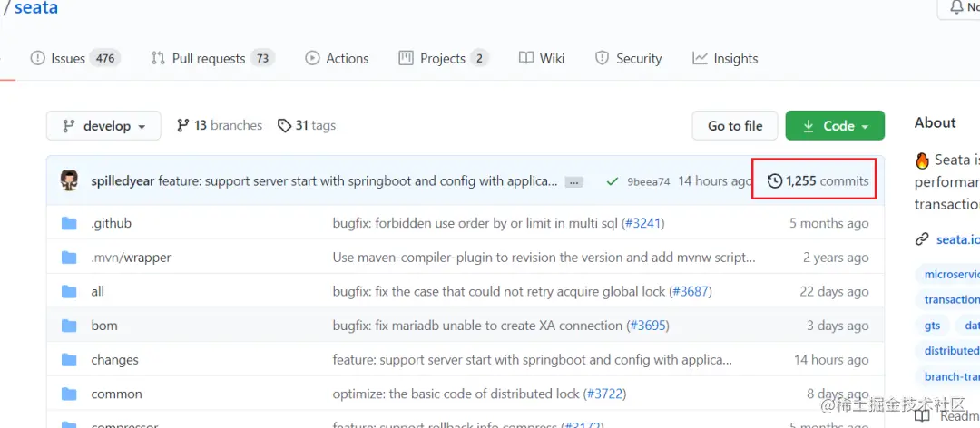Open pull request #3687 link
Viewport: 980px width, 428px height.
[691, 292]
